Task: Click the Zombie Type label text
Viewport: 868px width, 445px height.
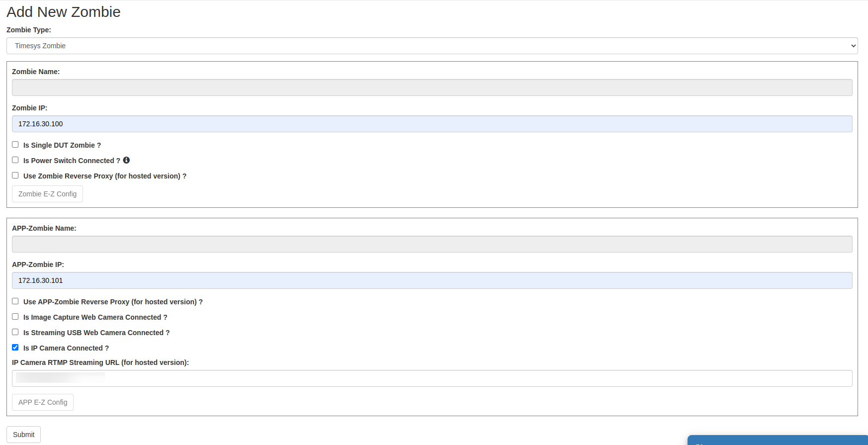Action: [x=29, y=30]
